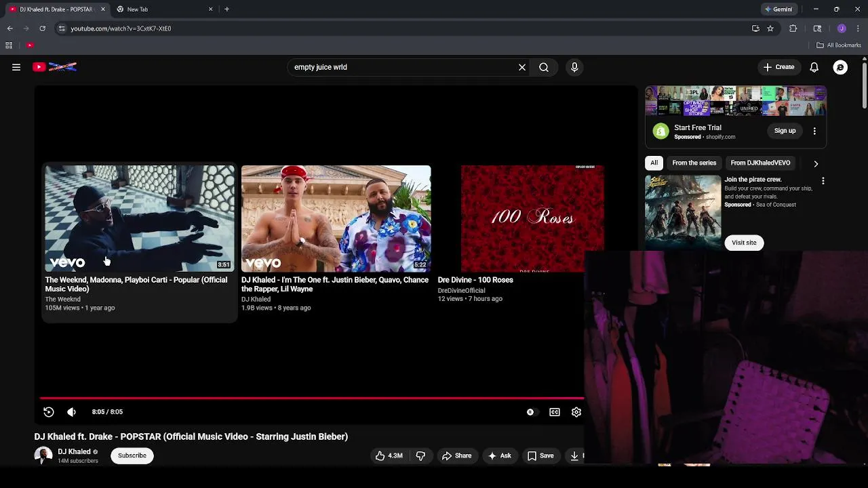
Task: Open player settings gear
Action: coord(576,412)
